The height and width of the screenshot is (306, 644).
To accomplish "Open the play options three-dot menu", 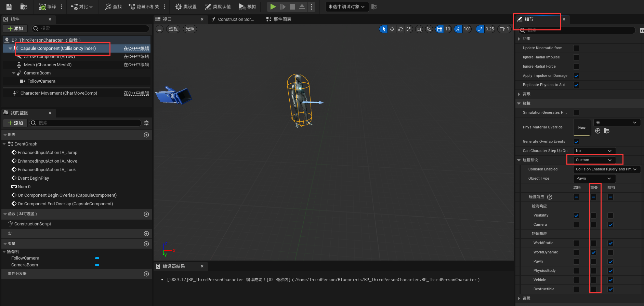I will click(x=311, y=6).
